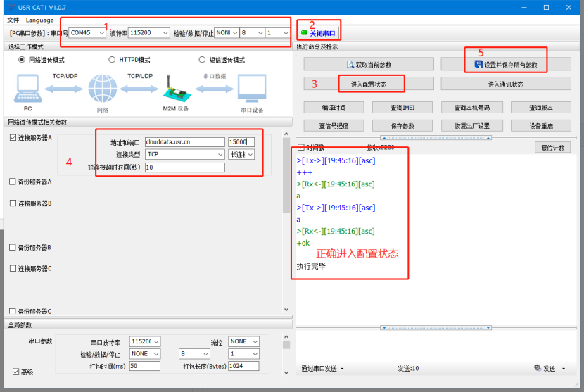
Task: Click the clouddata.usr.cn address field
Action: coord(184,141)
